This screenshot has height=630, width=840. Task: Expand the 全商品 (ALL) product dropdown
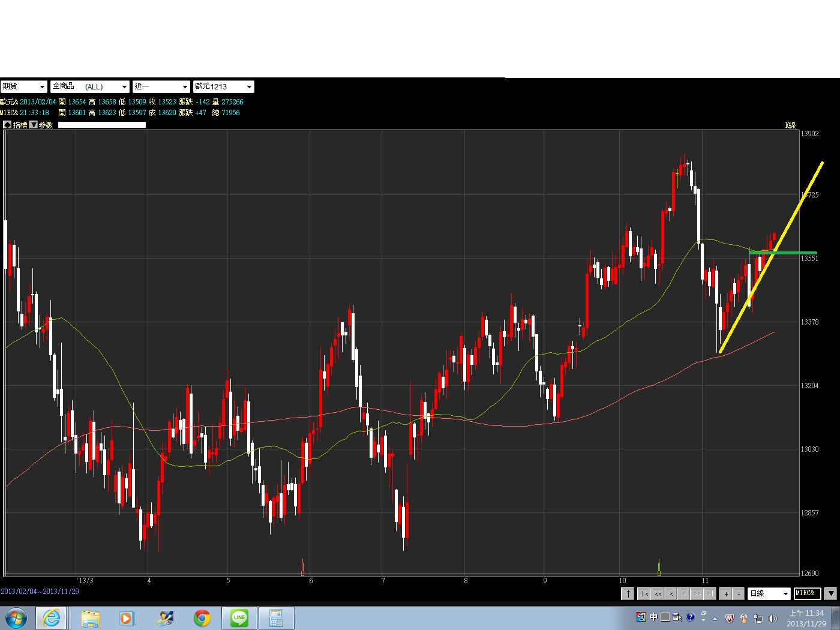89,86
